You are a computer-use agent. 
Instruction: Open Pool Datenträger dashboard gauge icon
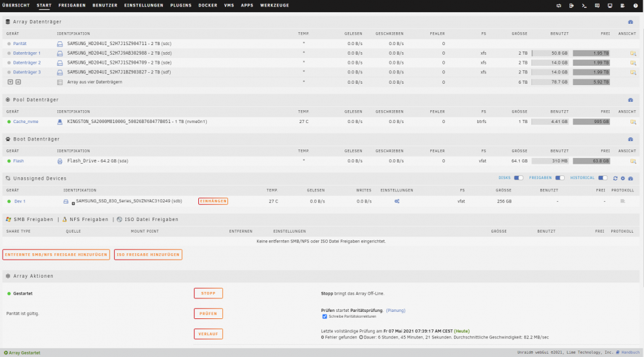[x=630, y=100]
